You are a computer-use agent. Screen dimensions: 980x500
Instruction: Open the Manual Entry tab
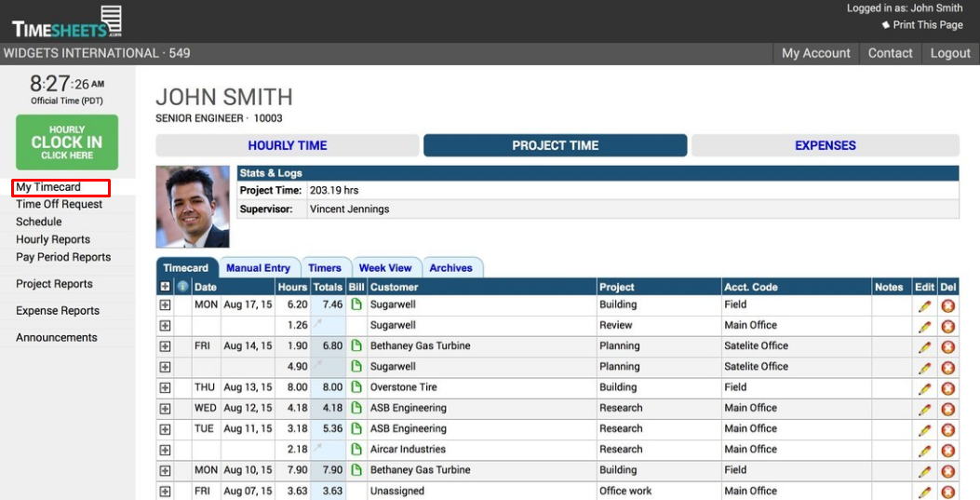pyautogui.click(x=258, y=268)
